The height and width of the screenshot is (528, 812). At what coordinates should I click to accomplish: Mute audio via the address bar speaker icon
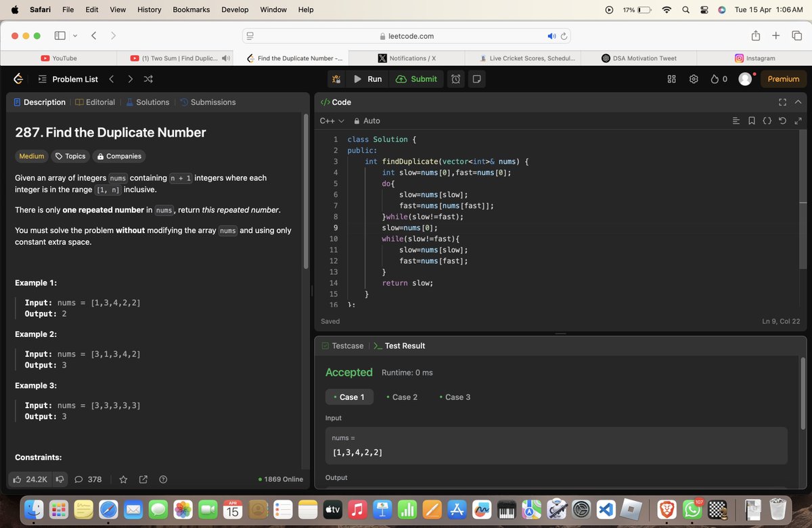[x=551, y=36]
